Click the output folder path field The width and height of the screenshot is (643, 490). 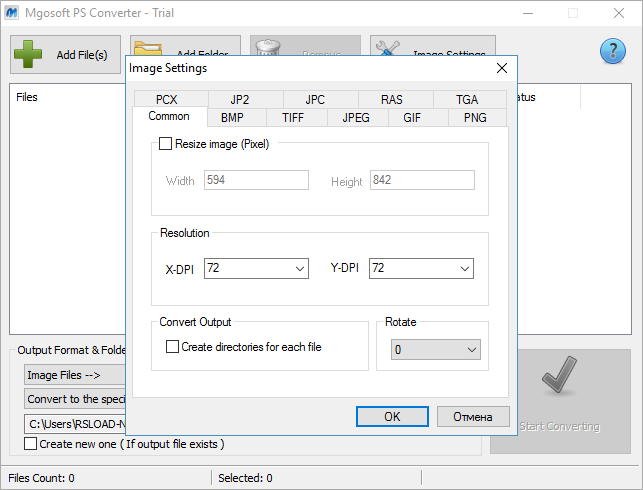click(75, 424)
